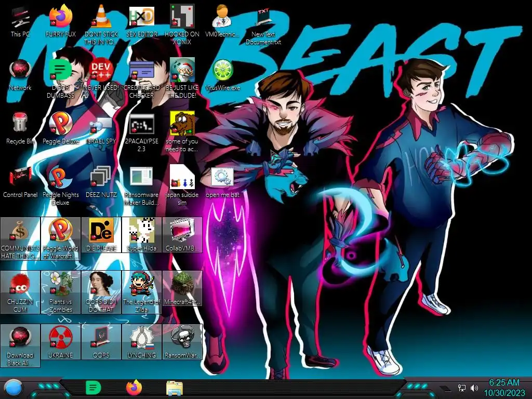Click the network tray icon
532x399 pixels.
click(x=462, y=388)
